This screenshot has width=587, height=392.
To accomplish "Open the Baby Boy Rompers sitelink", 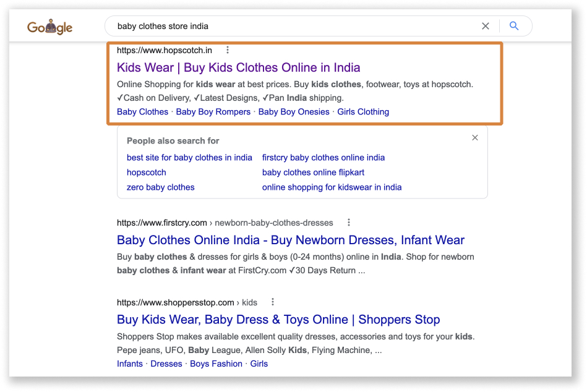I will [213, 112].
